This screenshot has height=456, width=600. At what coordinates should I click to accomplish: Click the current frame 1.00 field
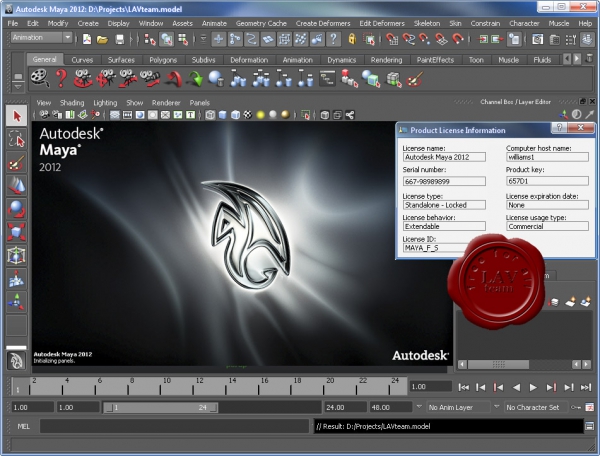tap(430, 386)
